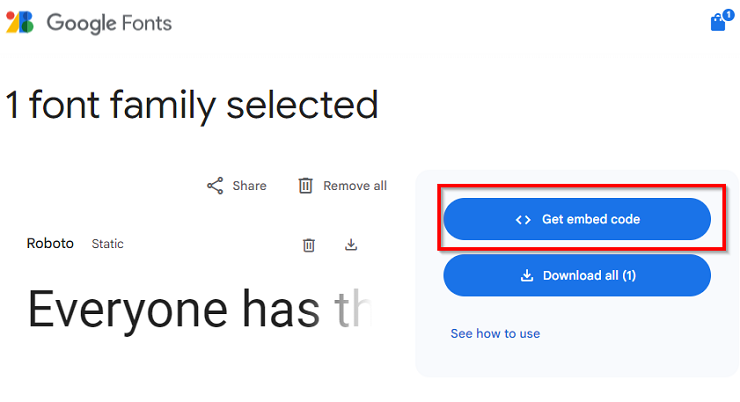Click the code brackets icon on embed button
Viewport: 740px width, 402px height.
pyautogui.click(x=523, y=219)
